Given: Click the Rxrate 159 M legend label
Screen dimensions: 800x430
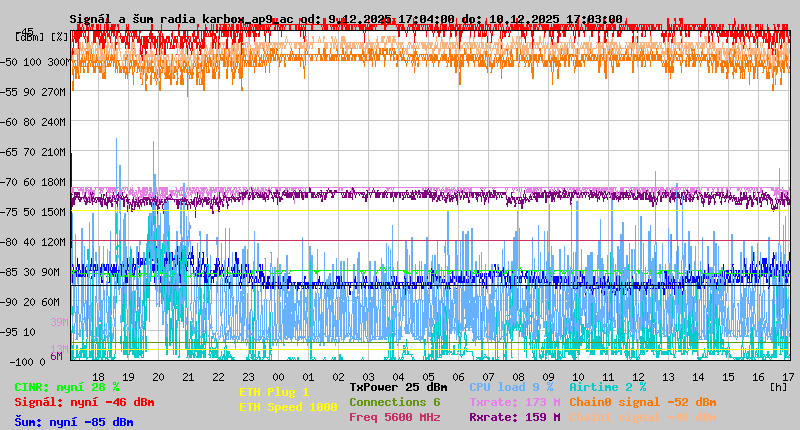Looking at the screenshot, I should tap(514, 417).
